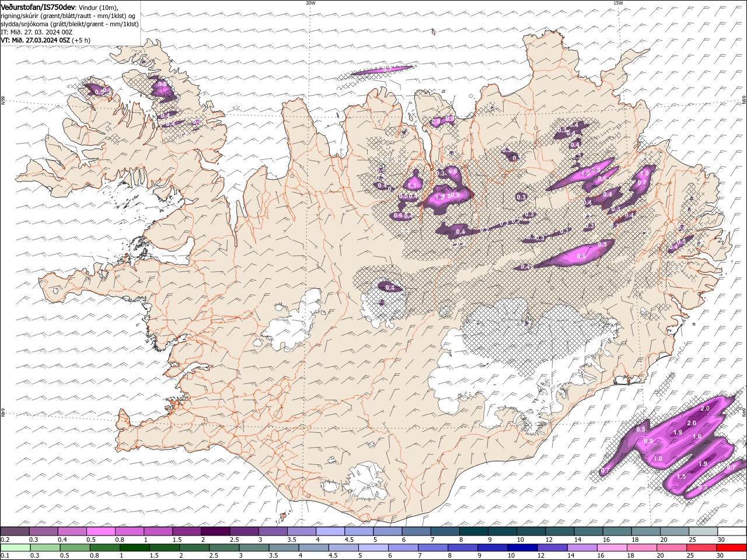Select the magenta swatch labeled 1.5 in snow legend
This screenshot has height=560, width=747.
click(x=187, y=531)
